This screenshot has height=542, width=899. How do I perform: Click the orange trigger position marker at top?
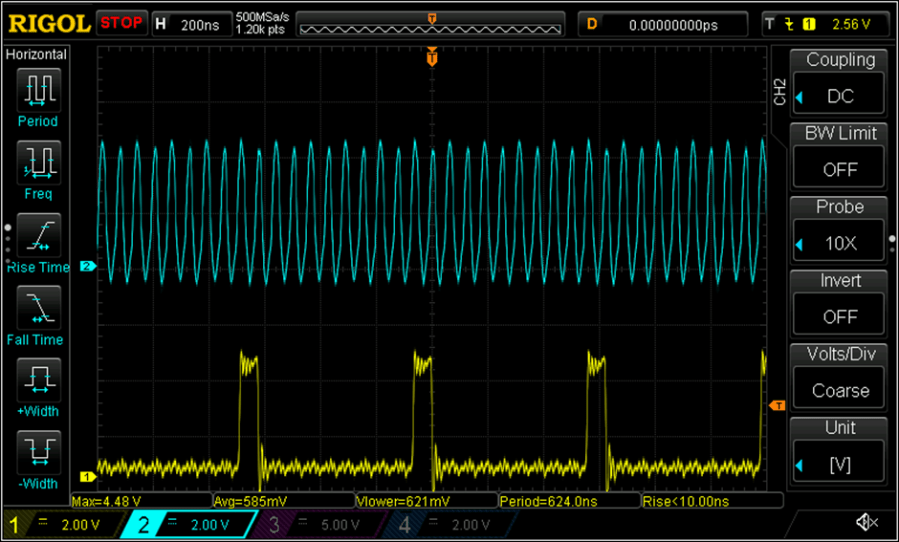click(432, 58)
